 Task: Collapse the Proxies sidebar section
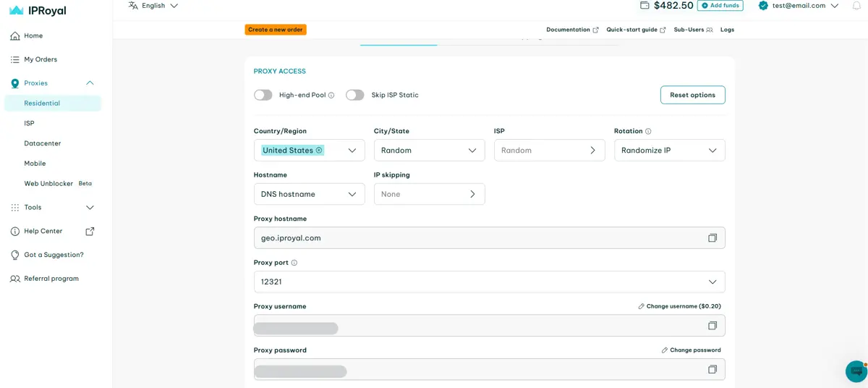click(x=90, y=83)
